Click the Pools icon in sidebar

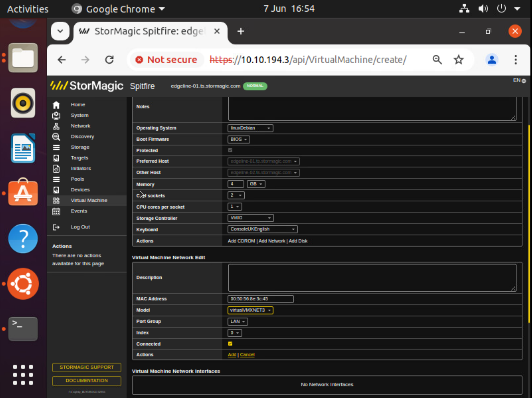point(56,179)
